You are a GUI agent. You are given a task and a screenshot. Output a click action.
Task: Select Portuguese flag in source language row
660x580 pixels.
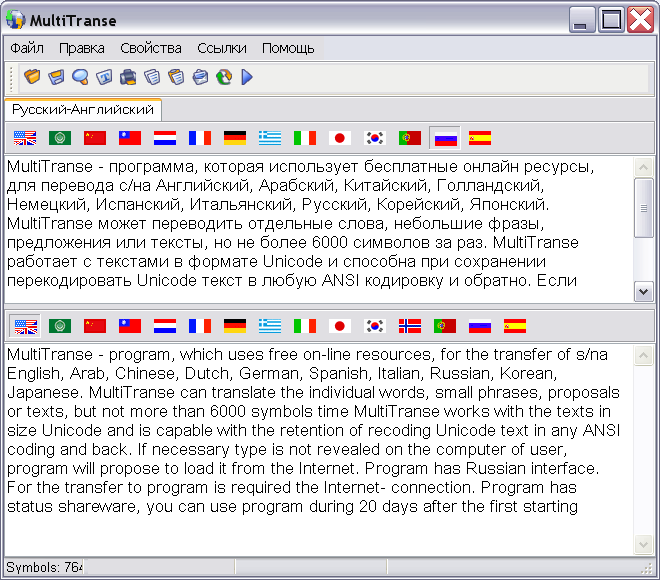pos(410,138)
